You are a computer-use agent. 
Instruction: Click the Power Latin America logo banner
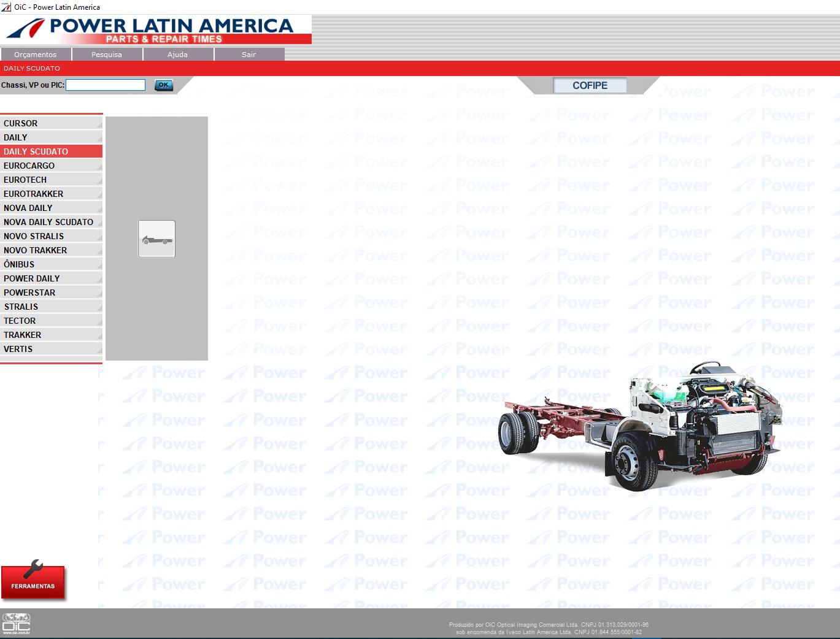click(x=156, y=30)
